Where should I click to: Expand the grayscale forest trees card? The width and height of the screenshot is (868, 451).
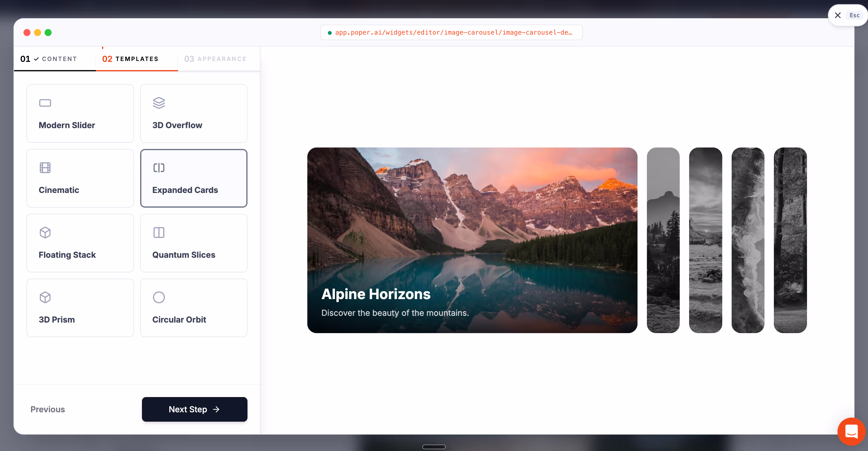coord(790,240)
